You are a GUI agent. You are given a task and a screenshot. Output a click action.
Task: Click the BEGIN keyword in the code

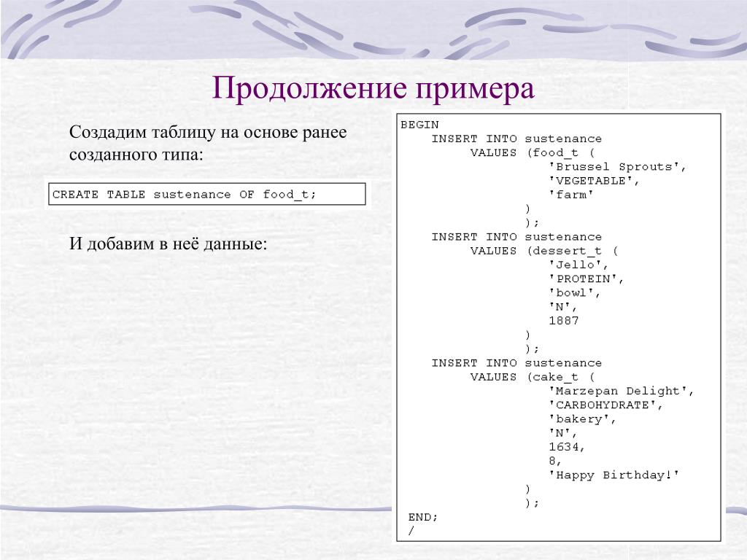point(419,125)
